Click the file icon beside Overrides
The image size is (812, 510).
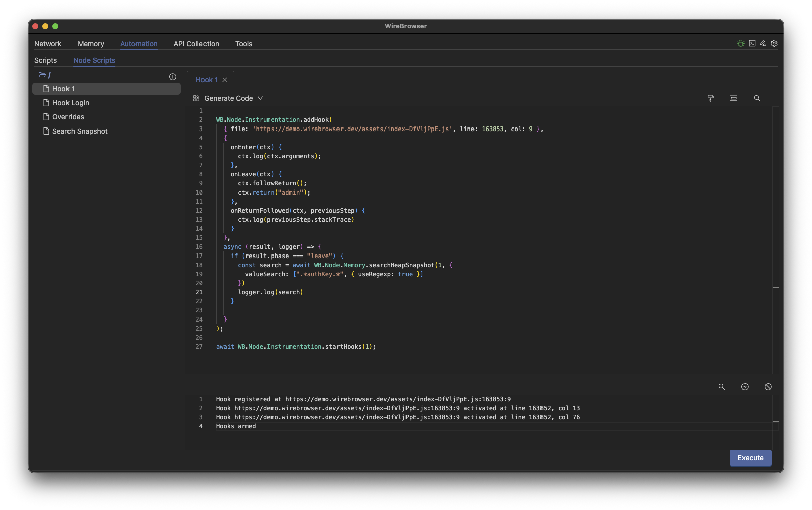(46, 117)
